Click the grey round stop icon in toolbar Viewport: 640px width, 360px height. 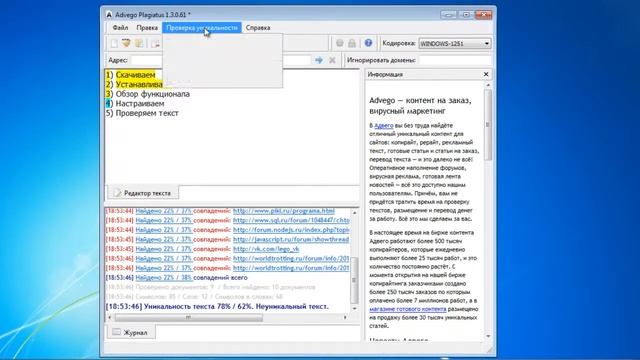tap(340, 43)
